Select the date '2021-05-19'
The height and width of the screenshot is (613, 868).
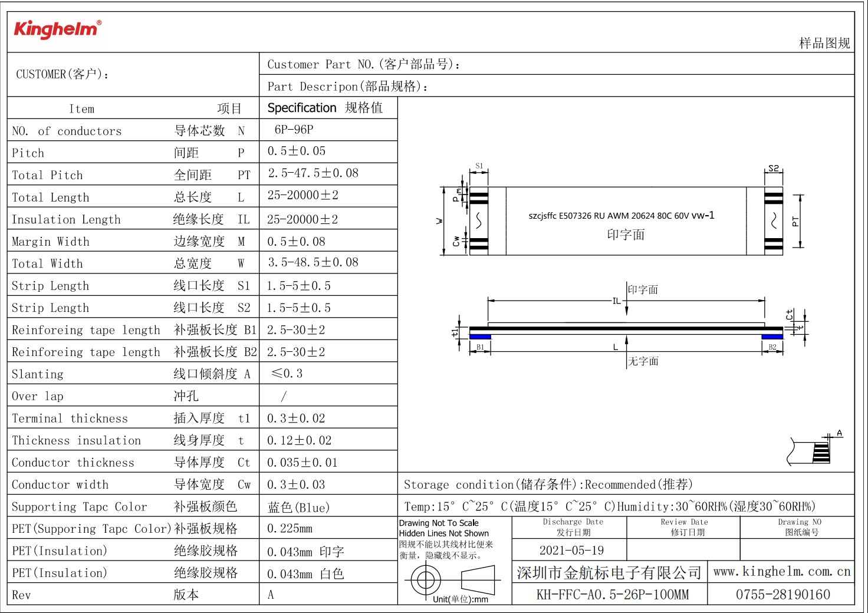pos(571,551)
